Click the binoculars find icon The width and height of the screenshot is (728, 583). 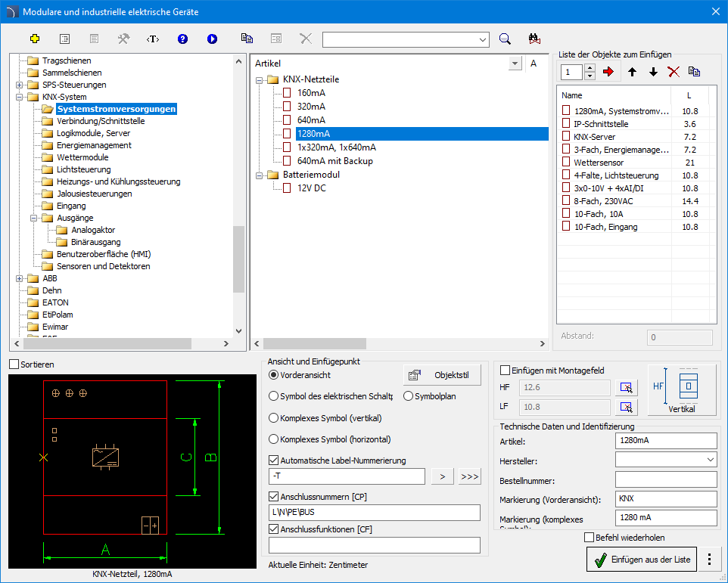[534, 39]
